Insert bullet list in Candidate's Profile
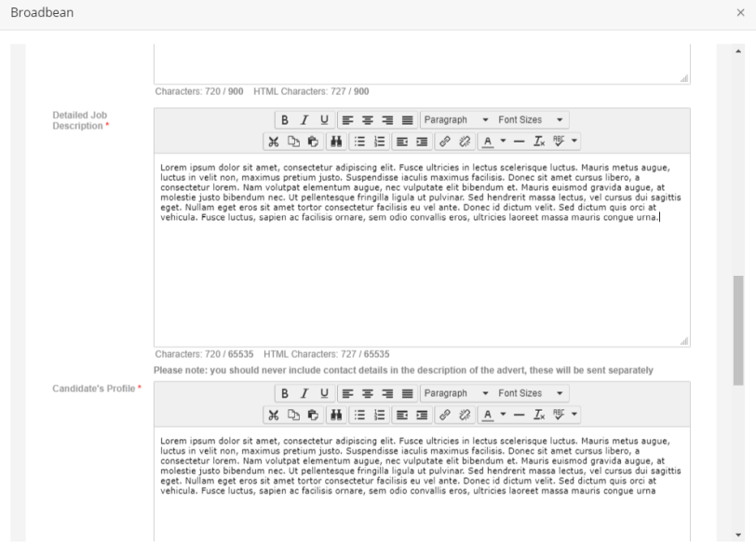Screen dimensions: 756x560 359,415
